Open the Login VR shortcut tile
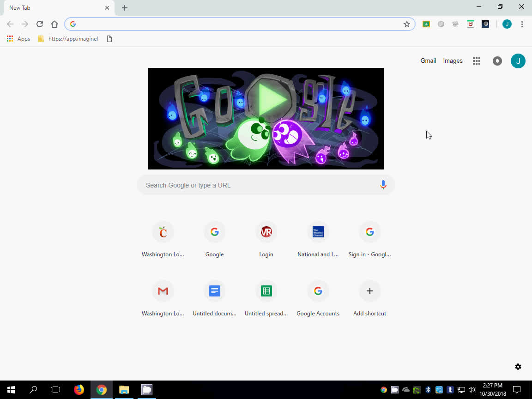Viewport: 532px width, 399px height. [266, 239]
